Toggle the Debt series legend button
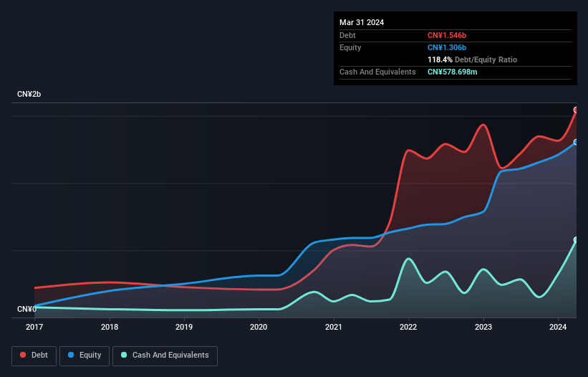This screenshot has width=588, height=377. coord(34,355)
